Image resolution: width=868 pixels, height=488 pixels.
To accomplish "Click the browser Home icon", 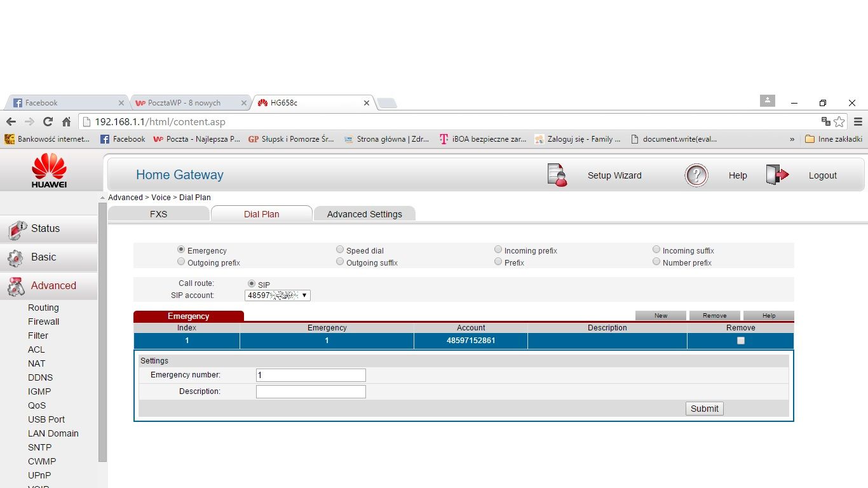I will [66, 122].
